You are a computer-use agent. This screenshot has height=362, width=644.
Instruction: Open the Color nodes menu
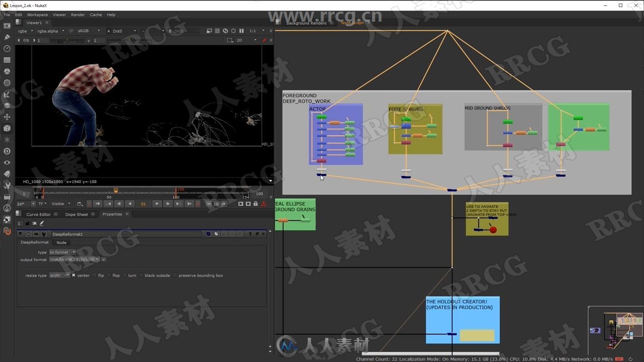tap(7, 71)
